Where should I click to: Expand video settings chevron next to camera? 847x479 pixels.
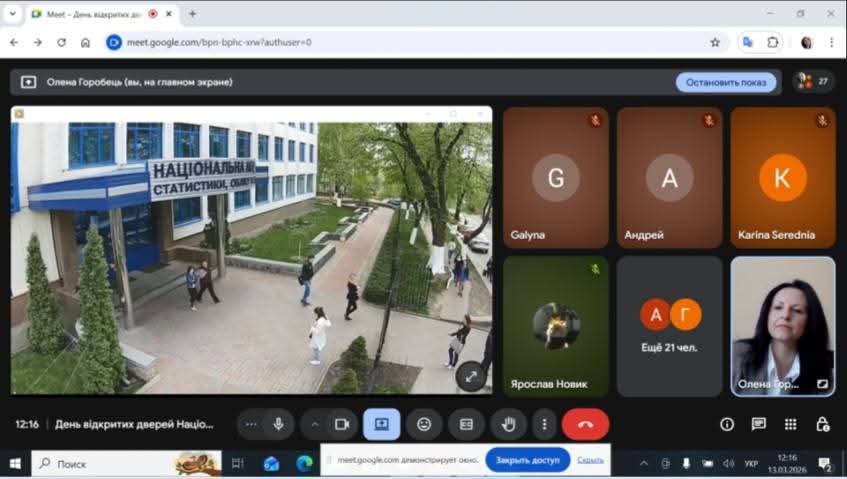[315, 424]
